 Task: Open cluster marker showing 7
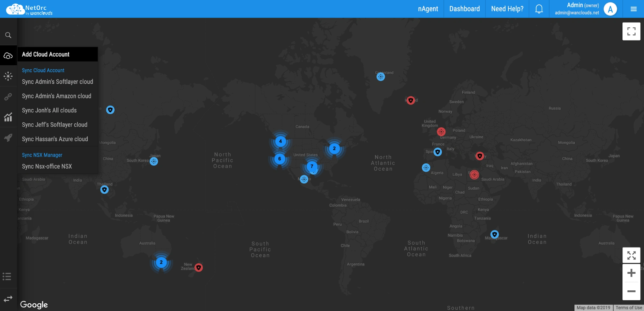coord(312,166)
